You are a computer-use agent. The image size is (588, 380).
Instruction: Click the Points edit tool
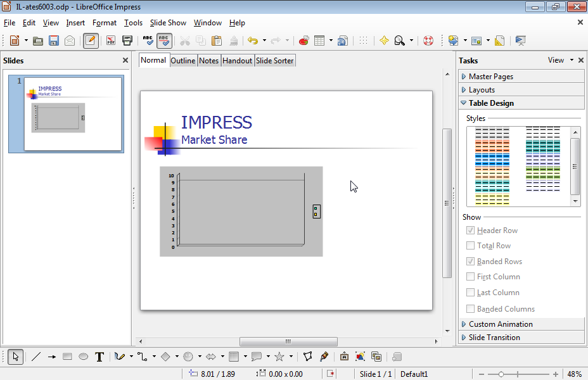tap(308, 357)
